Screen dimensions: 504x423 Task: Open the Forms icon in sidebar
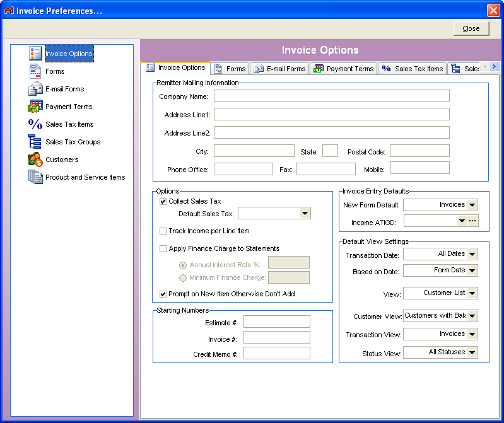pyautogui.click(x=35, y=71)
